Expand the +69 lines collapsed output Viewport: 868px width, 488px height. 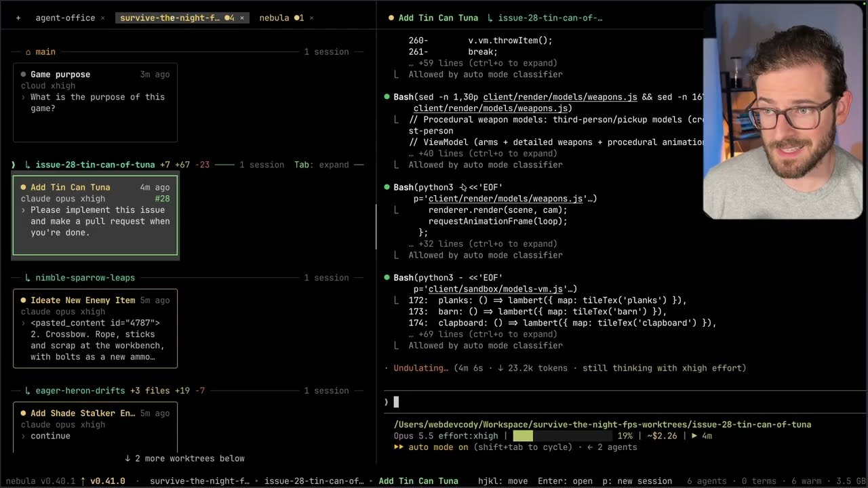click(483, 334)
